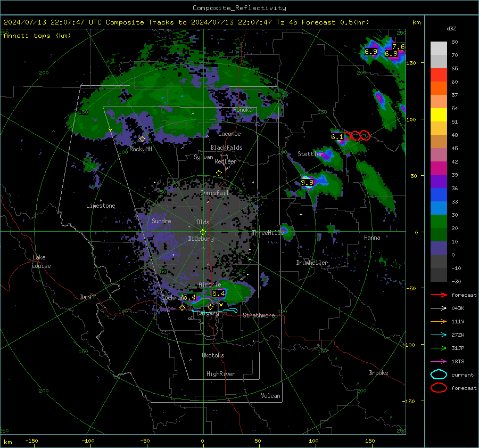Click the ThreeHills town label
Viewport: 479px width, 448px height.
[x=268, y=233]
